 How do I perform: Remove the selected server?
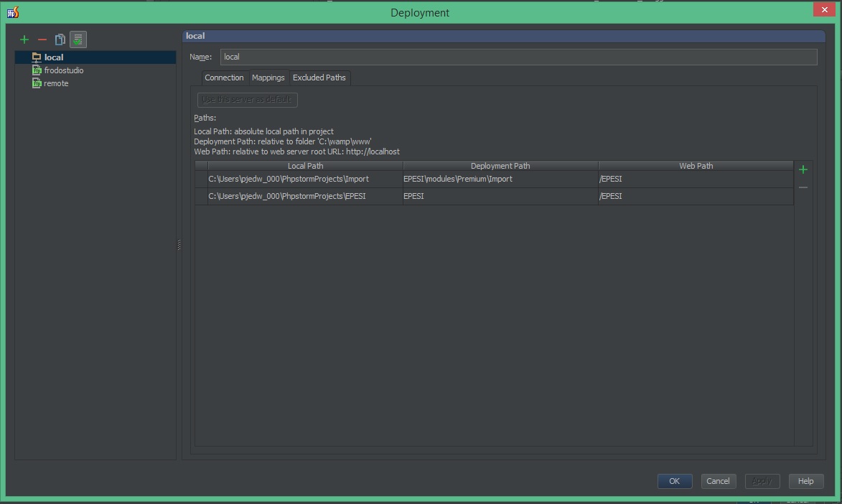coord(42,39)
